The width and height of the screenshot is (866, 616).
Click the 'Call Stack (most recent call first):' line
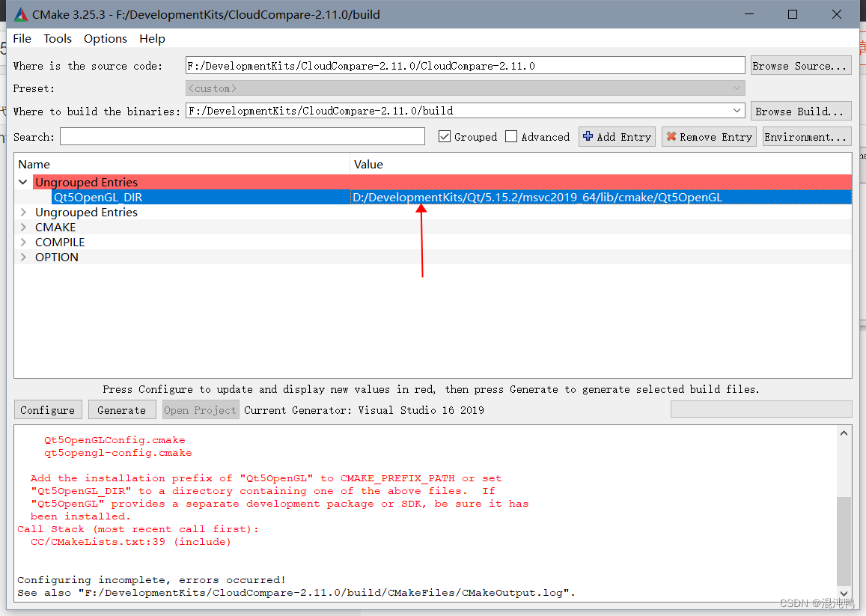click(138, 528)
